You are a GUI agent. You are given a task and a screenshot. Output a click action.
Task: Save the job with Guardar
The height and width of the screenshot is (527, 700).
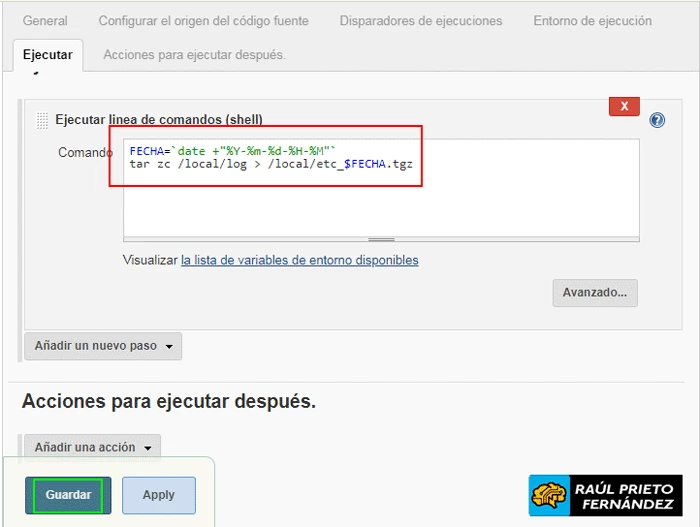pos(68,495)
